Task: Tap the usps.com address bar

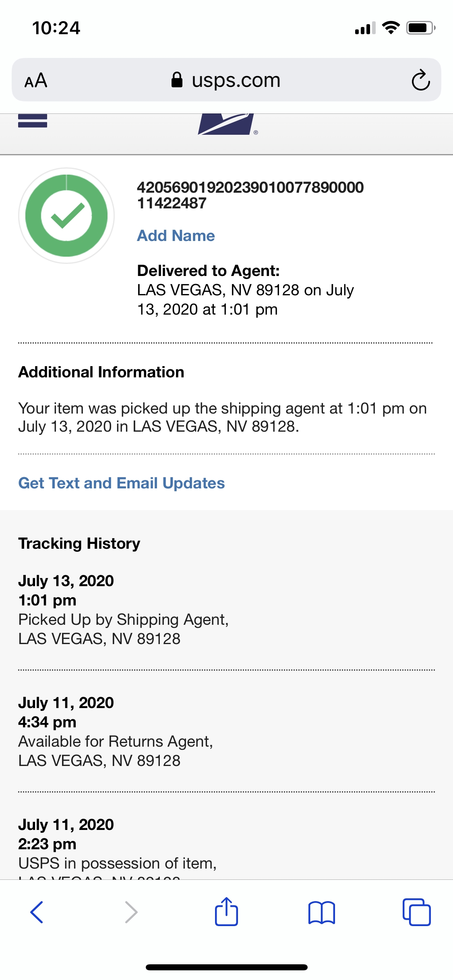Action: coord(236,80)
